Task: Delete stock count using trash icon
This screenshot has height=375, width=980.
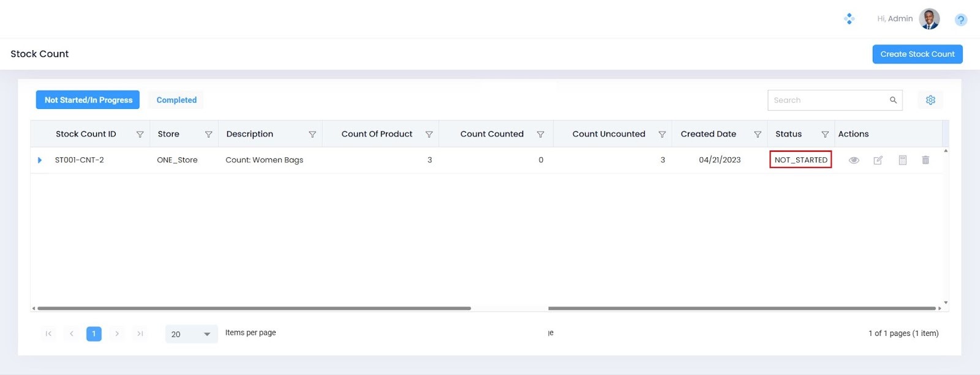Action: [x=925, y=160]
